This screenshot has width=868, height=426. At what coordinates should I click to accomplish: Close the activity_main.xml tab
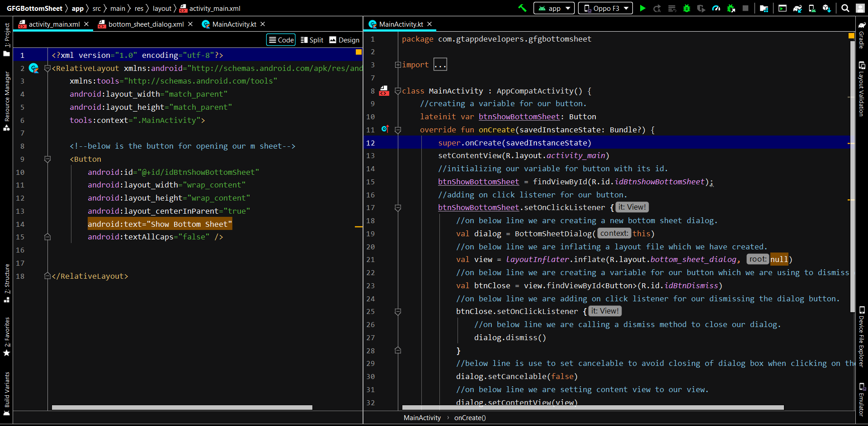click(86, 24)
